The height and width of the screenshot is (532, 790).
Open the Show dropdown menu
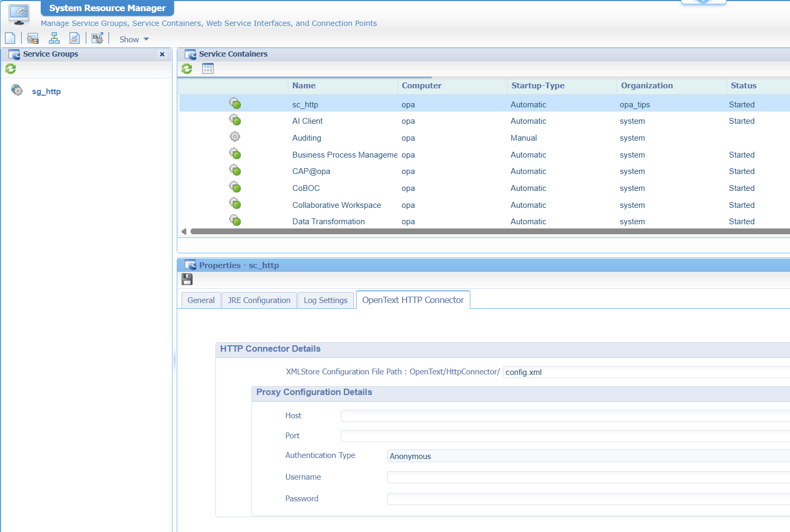[134, 40]
